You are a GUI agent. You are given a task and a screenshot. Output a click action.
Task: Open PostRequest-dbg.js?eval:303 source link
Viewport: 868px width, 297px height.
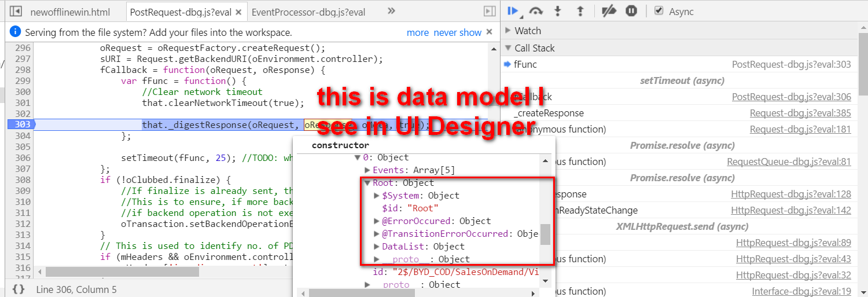coord(792,64)
